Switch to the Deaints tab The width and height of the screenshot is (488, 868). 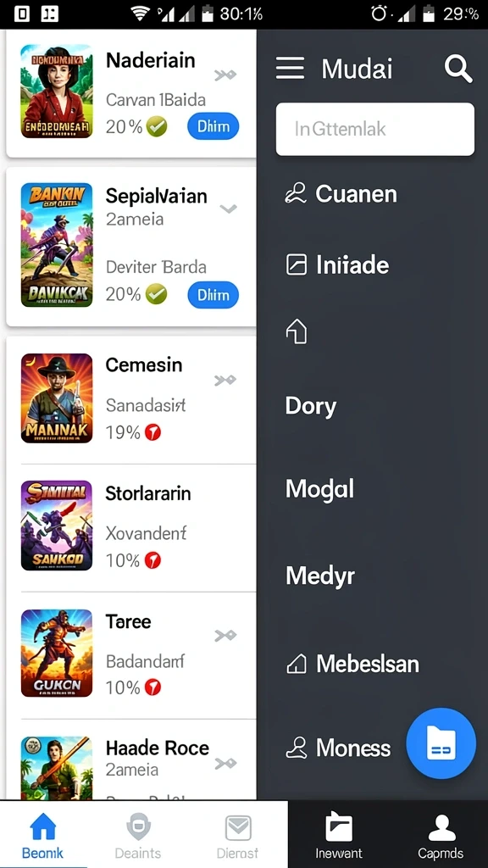click(138, 835)
